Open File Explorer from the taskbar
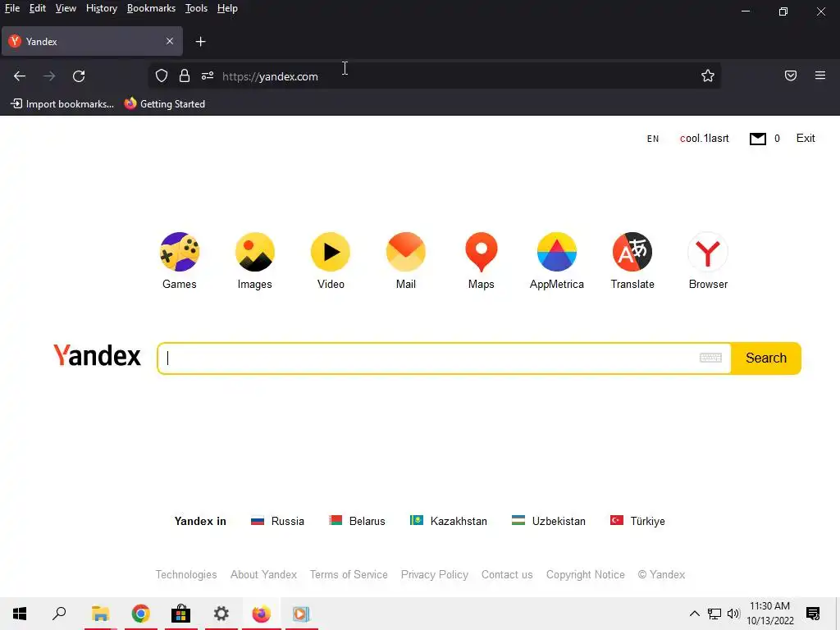The height and width of the screenshot is (630, 840). 100,614
